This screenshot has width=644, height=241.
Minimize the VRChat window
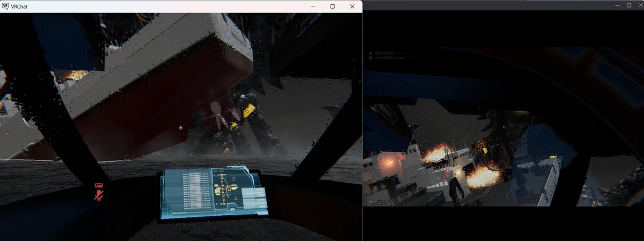pyautogui.click(x=313, y=6)
